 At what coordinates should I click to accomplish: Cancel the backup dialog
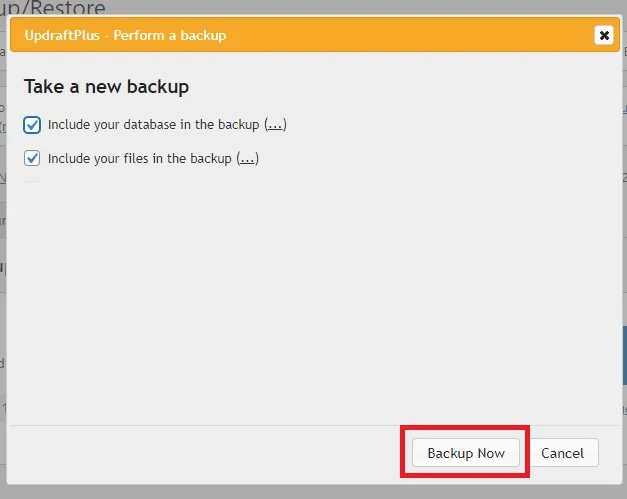click(563, 453)
